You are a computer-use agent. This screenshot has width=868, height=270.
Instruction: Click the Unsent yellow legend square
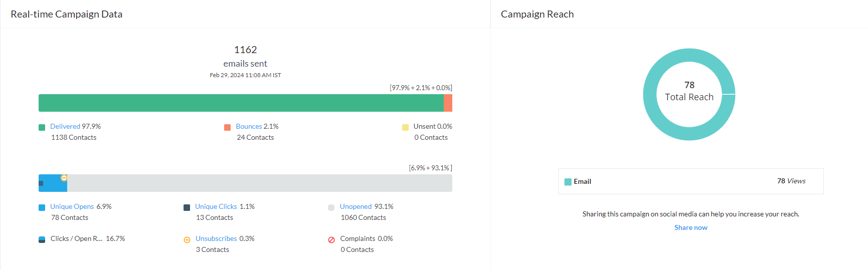point(405,127)
